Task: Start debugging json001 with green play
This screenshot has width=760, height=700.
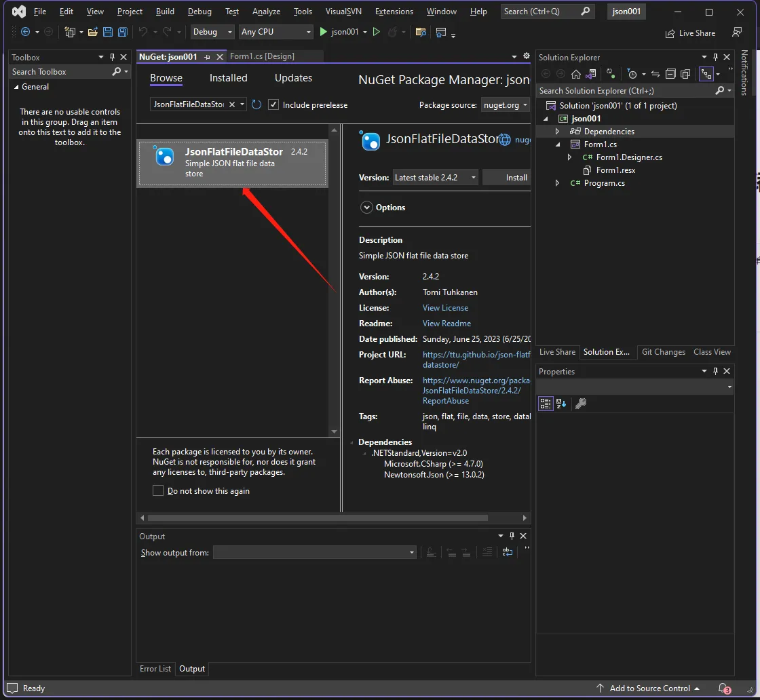Action: tap(323, 32)
